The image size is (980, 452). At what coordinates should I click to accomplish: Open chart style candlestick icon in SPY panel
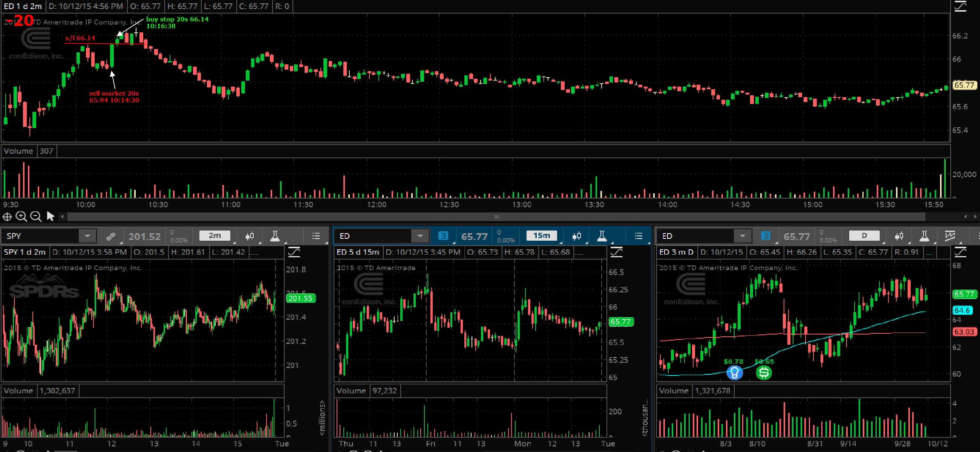click(x=250, y=237)
